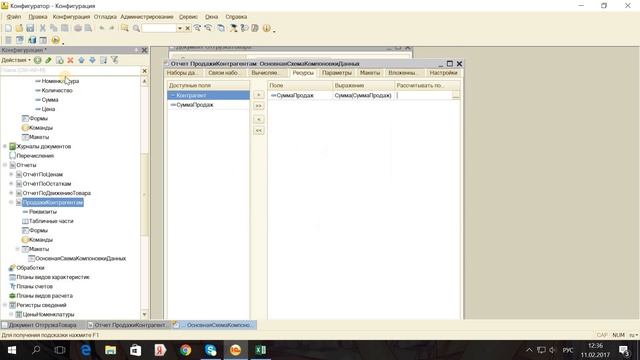Screen dimensions: 640x360
Task: Add a configuration object with green plus
Action: click(38, 60)
